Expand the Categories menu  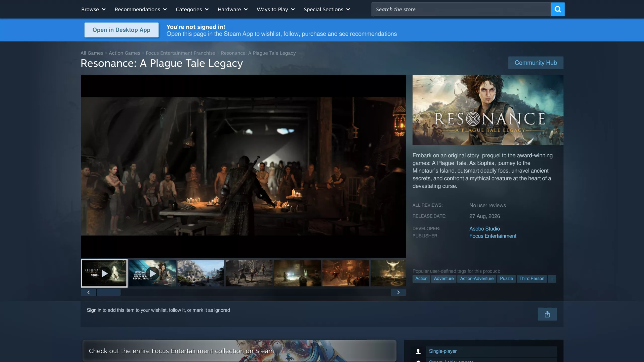[x=192, y=9]
